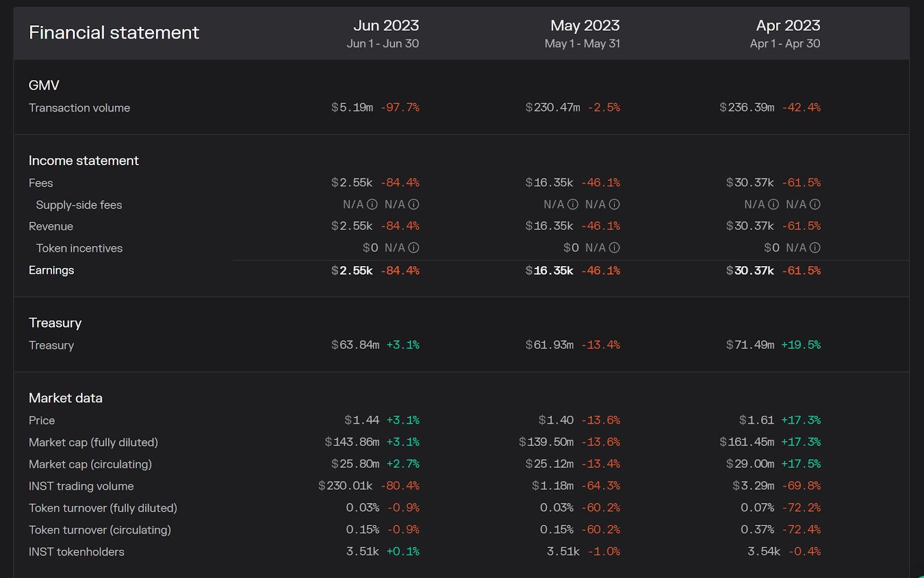924x578 pixels.
Task: Click info icon after Apr 2023 Supply-side fees value N/A
Action: [773, 204]
